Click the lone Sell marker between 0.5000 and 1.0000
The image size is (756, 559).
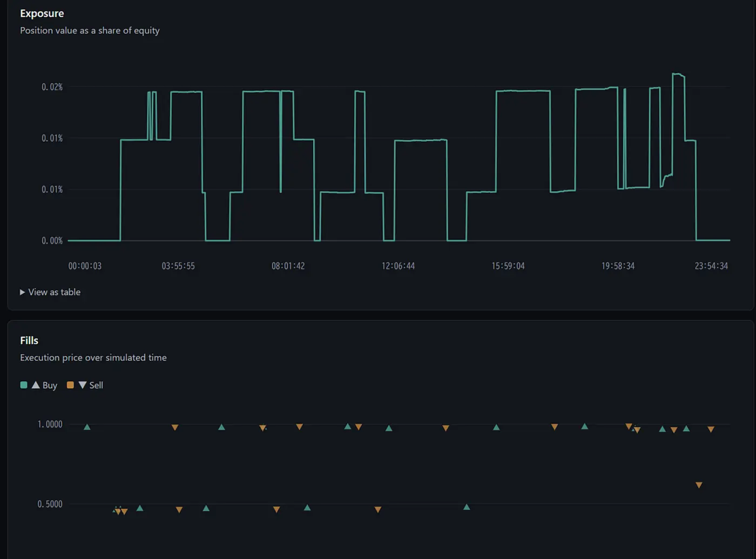(x=699, y=485)
